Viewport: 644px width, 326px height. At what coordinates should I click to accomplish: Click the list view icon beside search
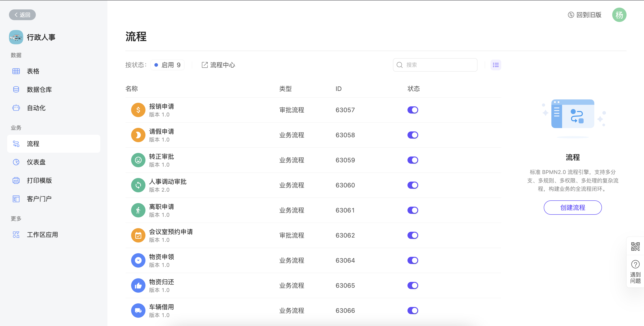(x=495, y=65)
